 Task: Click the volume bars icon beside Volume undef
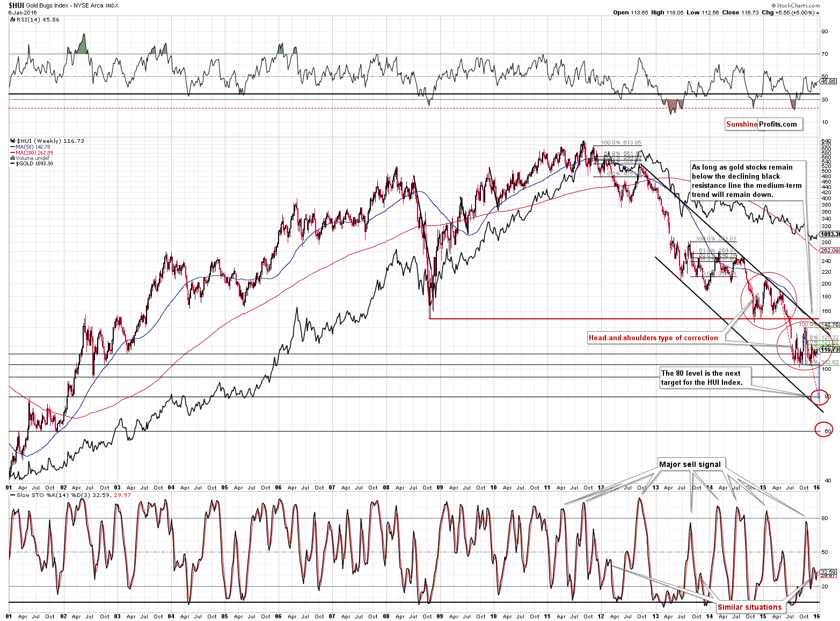click(x=13, y=158)
